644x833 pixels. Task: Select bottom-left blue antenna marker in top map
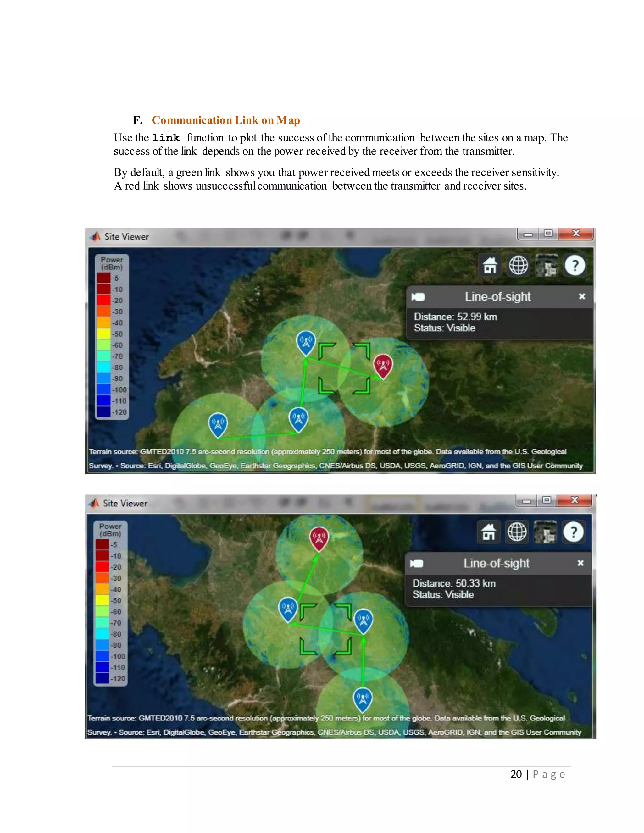click(218, 423)
